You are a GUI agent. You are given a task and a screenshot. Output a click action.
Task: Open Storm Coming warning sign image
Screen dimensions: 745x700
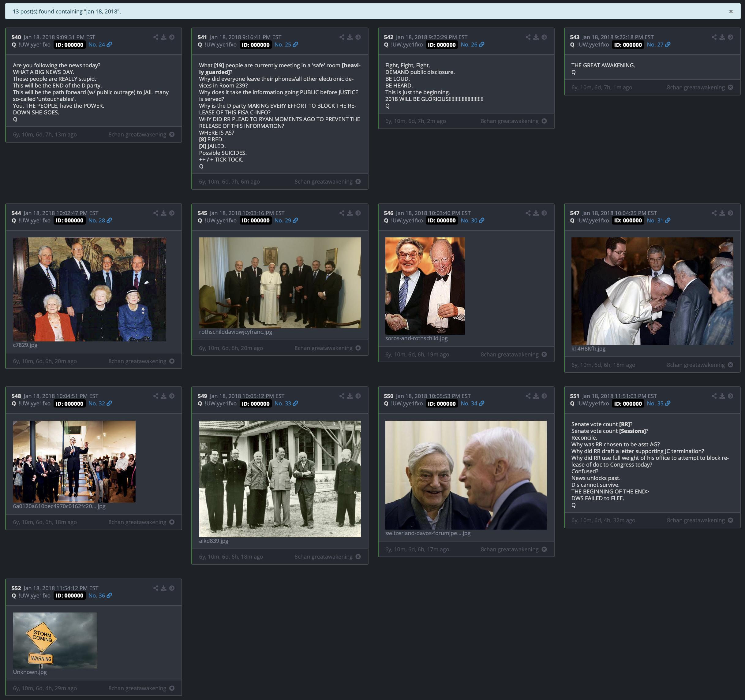tap(55, 640)
